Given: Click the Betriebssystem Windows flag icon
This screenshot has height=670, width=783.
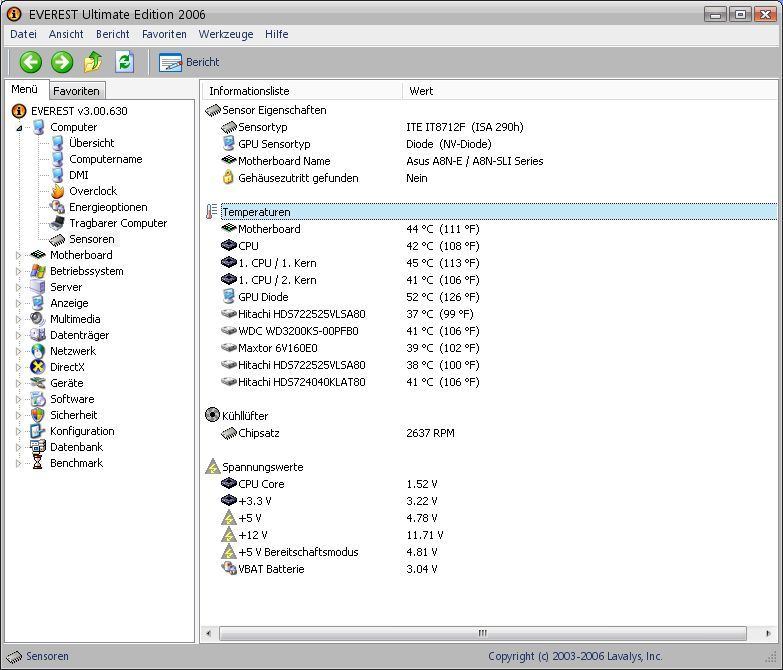Looking at the screenshot, I should click(x=38, y=271).
